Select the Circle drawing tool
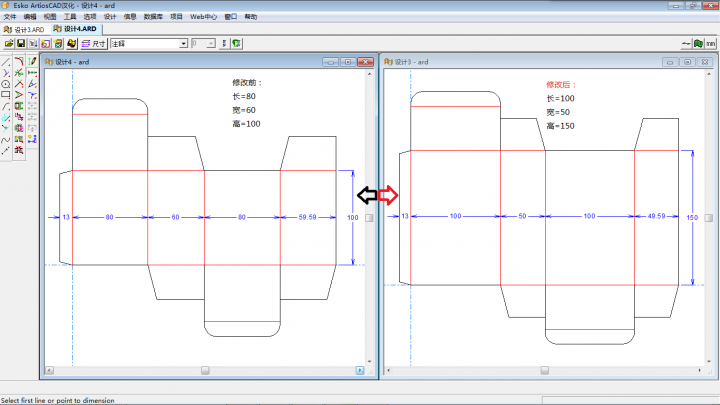The height and width of the screenshot is (405, 720). 6,84
